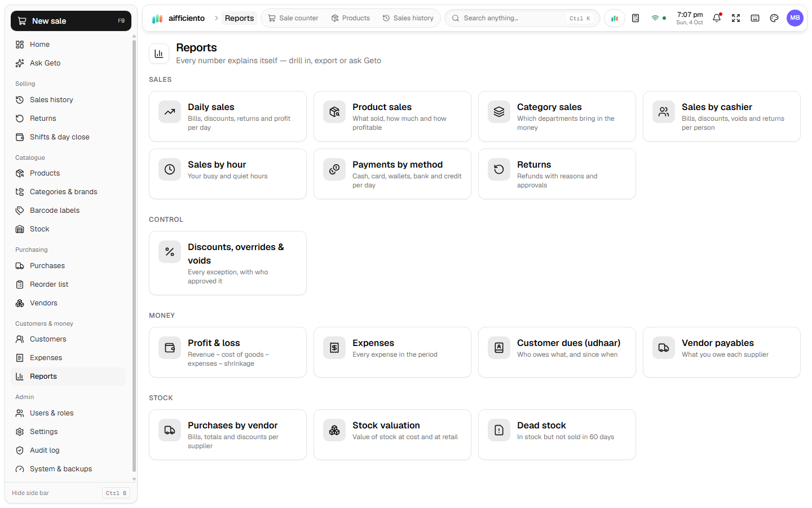Screen dimensions: 812x508
Task: Start a New sale
Action: (71, 21)
